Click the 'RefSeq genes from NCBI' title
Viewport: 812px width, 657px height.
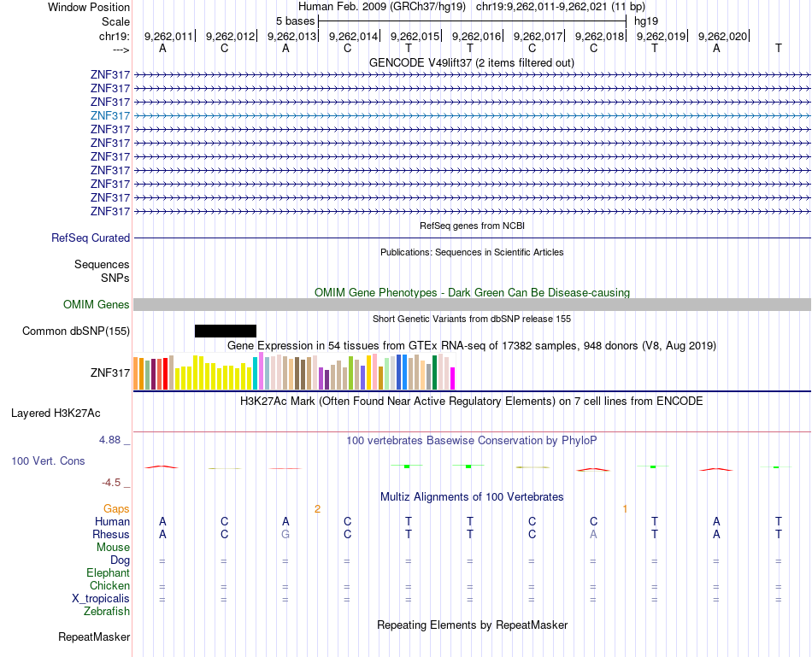pos(472,226)
